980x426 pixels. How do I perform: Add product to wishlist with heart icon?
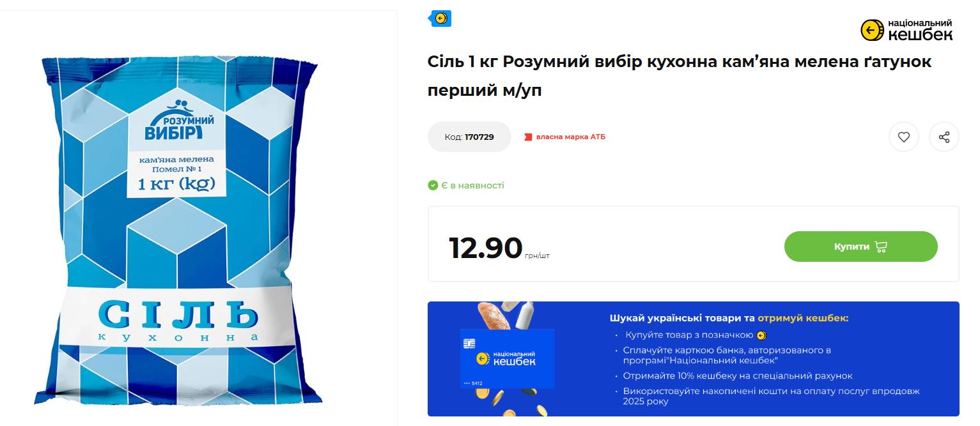click(x=903, y=137)
